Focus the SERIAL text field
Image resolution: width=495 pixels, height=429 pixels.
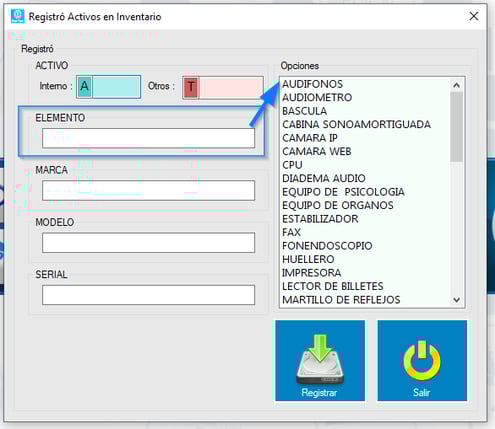click(x=148, y=295)
